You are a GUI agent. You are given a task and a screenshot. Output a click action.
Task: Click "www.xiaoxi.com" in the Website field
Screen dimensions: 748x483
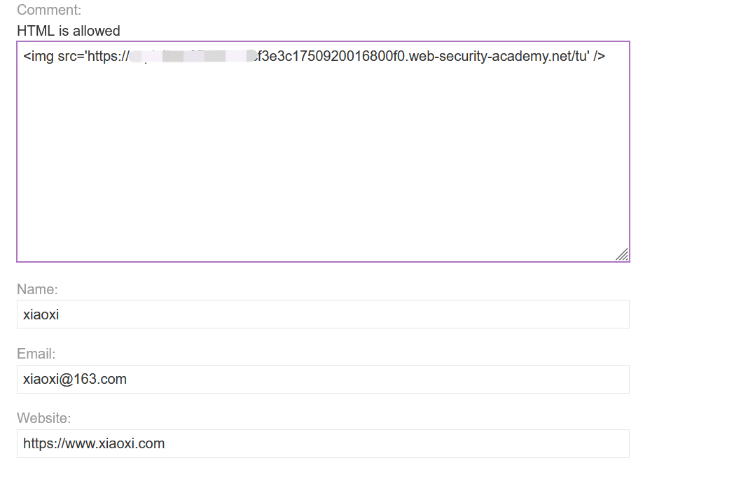tap(116, 444)
